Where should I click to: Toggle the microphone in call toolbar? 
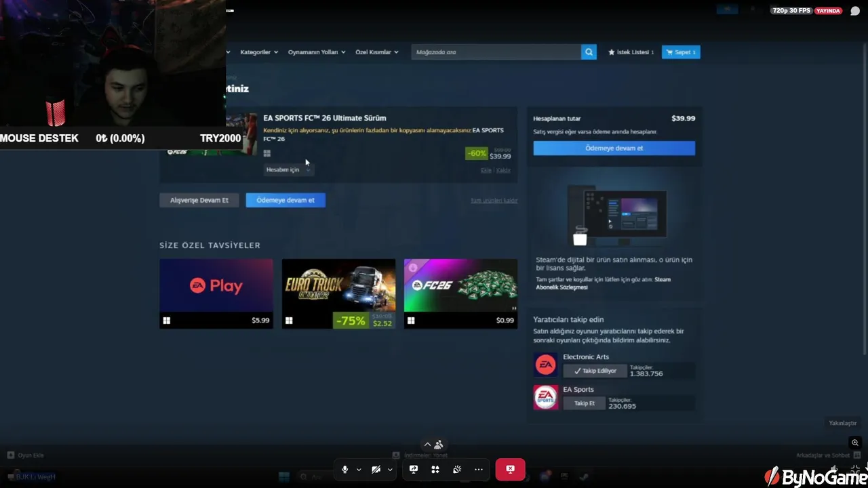coord(344,469)
